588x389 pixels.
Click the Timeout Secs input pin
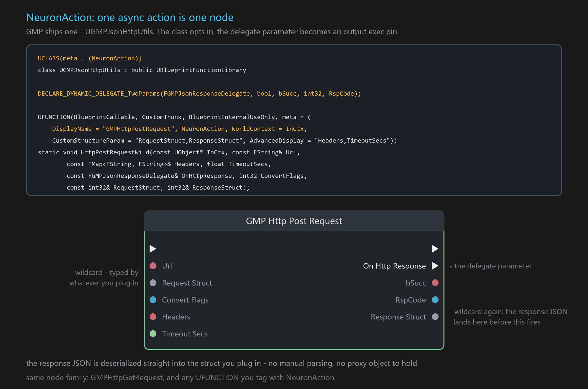[x=153, y=334]
